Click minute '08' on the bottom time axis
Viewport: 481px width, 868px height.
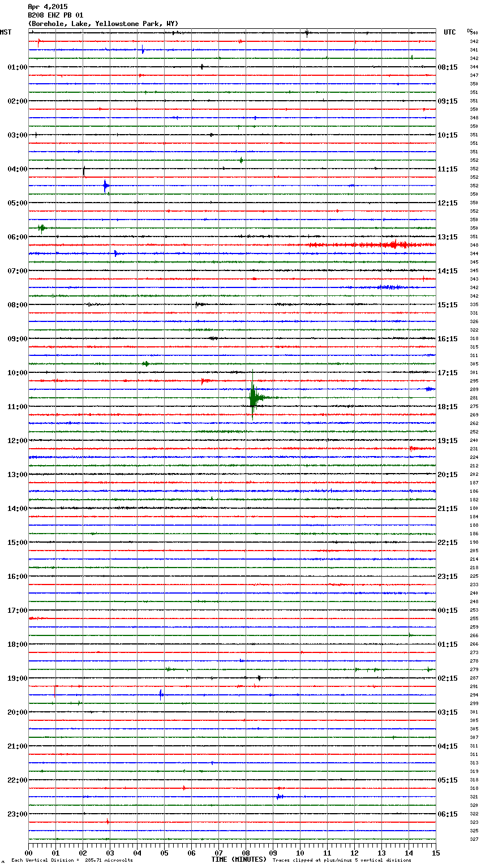246,852
